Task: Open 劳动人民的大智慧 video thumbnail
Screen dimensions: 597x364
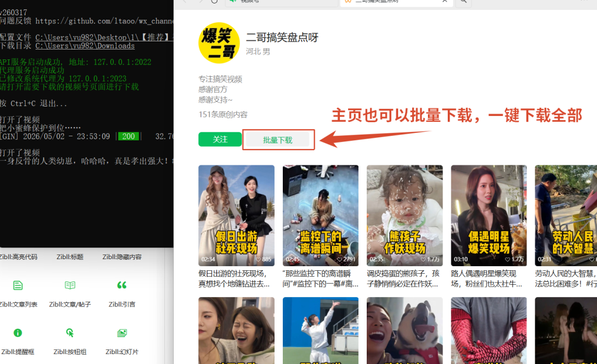Action: [566, 215]
